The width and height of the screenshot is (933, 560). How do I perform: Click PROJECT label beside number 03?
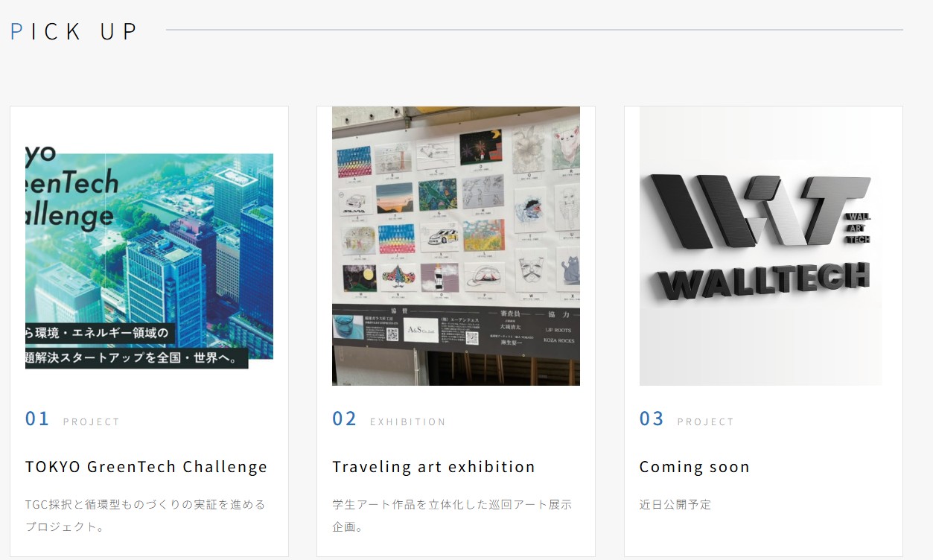coord(706,421)
